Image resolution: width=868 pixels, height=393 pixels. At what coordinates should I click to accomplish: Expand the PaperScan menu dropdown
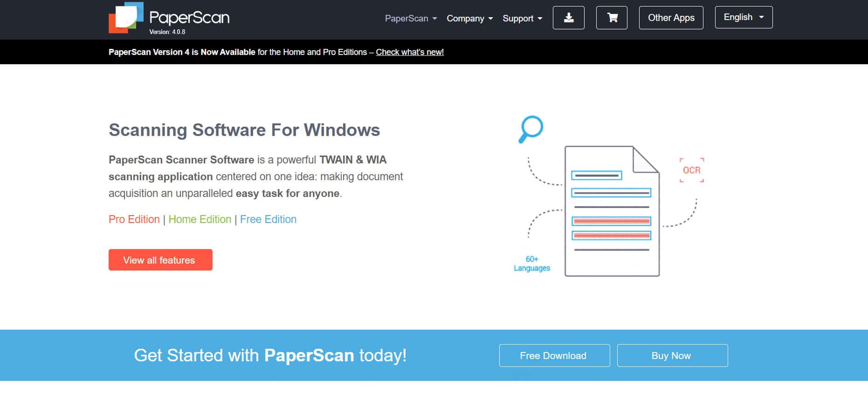(x=411, y=18)
